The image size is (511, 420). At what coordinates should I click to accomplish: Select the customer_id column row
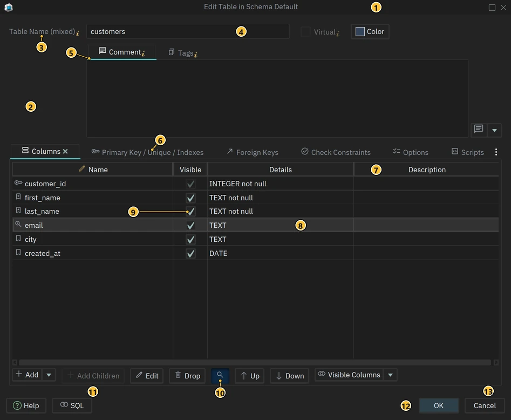(256, 184)
